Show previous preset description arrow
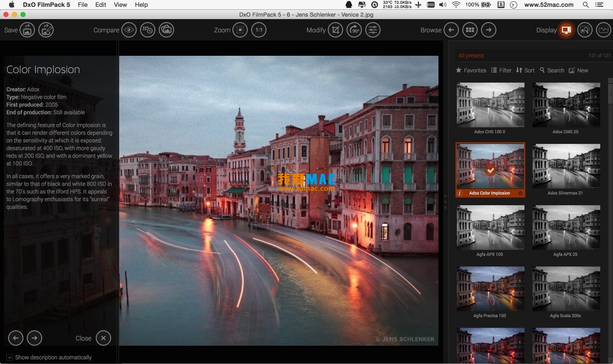This screenshot has width=613, height=364. 16,338
